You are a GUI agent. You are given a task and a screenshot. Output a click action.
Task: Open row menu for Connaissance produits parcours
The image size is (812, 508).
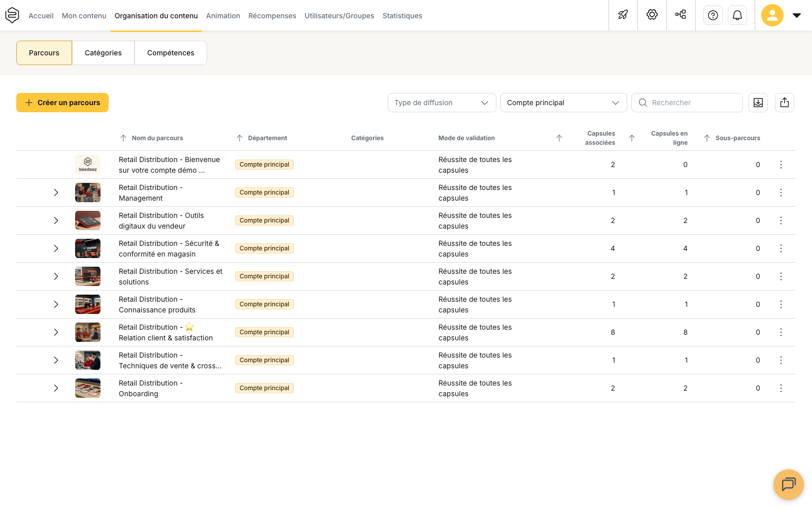pos(781,304)
